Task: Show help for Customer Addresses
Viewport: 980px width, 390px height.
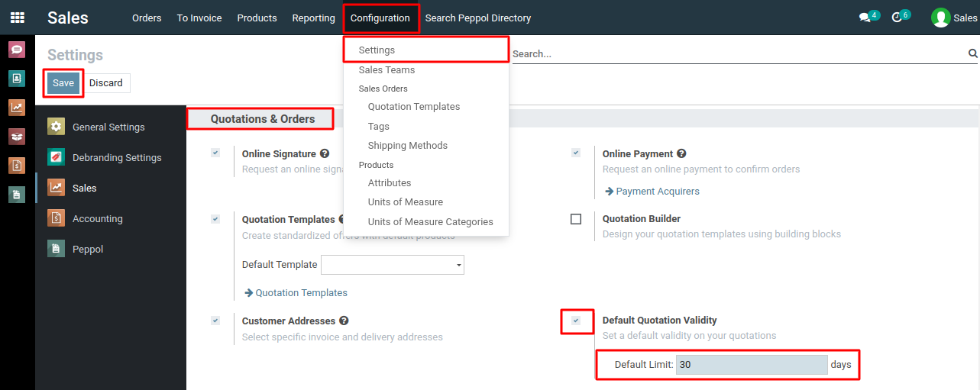Action: (344, 321)
